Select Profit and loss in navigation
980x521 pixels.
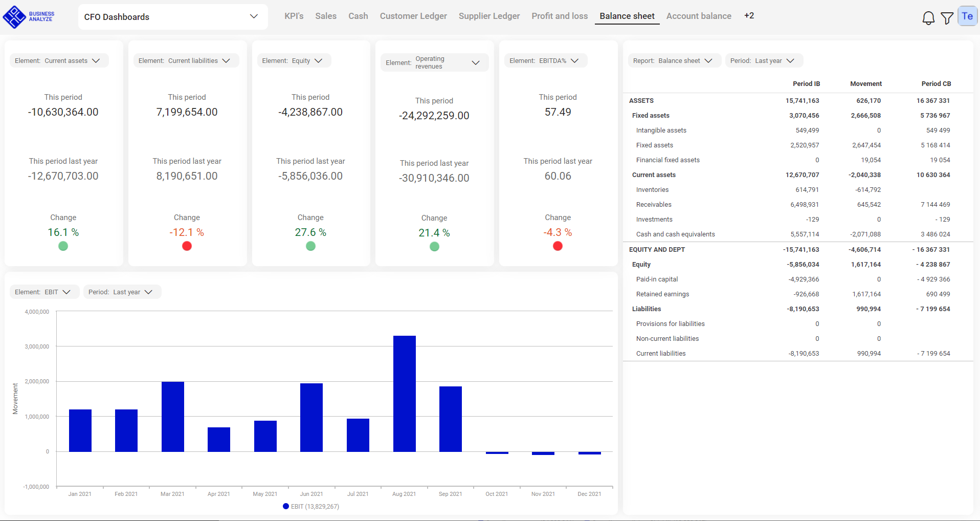[559, 16]
